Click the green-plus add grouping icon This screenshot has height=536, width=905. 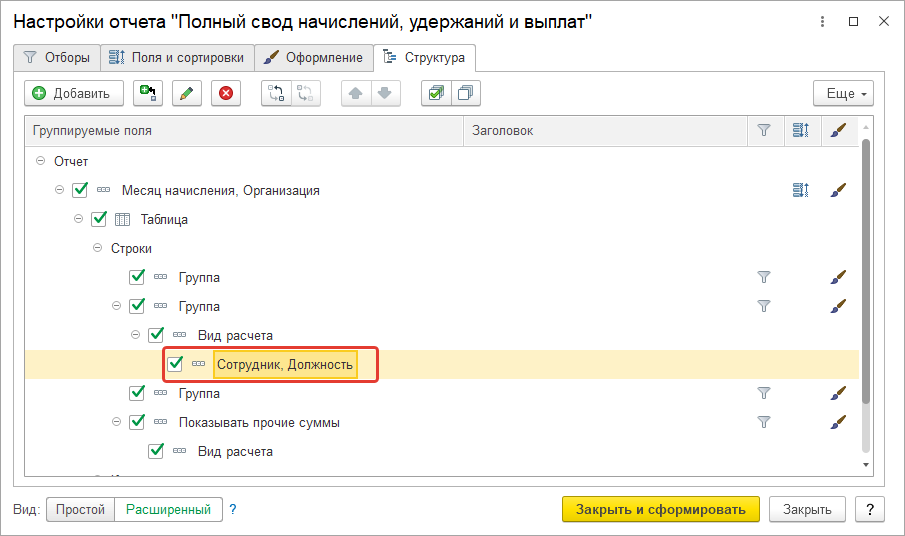point(149,93)
